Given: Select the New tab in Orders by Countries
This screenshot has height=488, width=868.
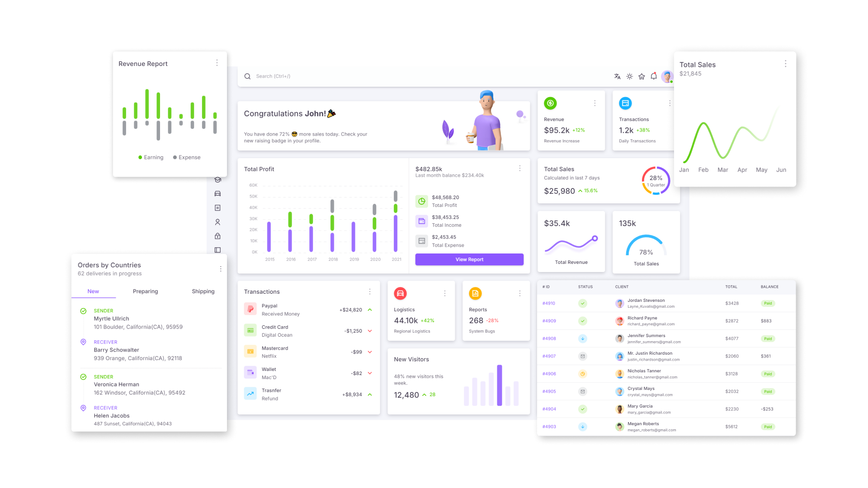Looking at the screenshot, I should 93,291.
